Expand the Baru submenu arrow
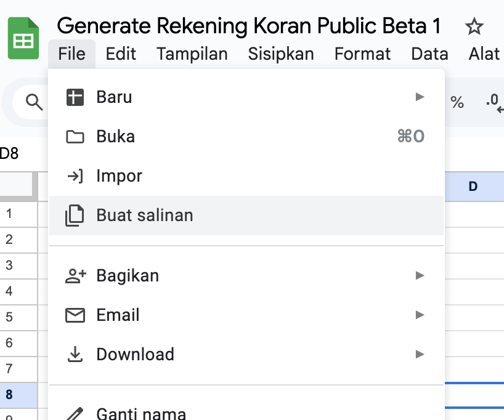Screen dimensions: 504x420 (x=420, y=97)
